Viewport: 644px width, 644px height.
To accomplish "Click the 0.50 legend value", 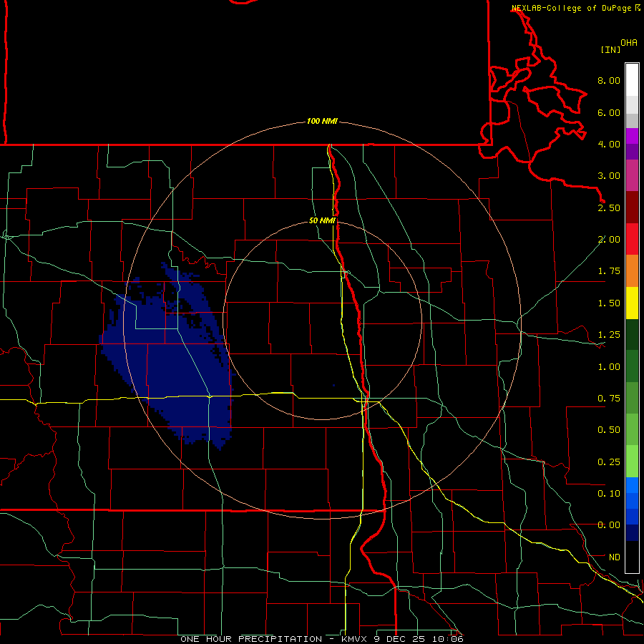I will click(609, 430).
